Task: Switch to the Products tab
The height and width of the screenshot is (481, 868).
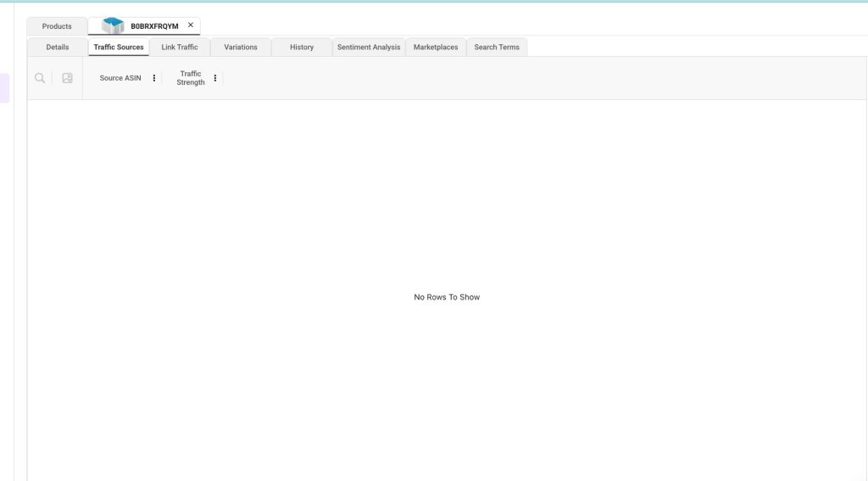Action: click(x=57, y=26)
